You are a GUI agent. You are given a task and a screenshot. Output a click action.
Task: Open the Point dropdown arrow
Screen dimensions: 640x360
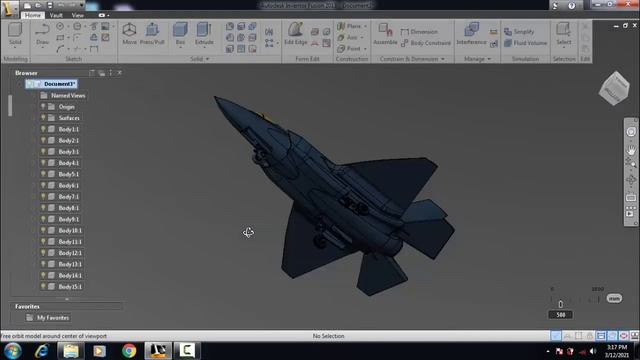pos(365,49)
